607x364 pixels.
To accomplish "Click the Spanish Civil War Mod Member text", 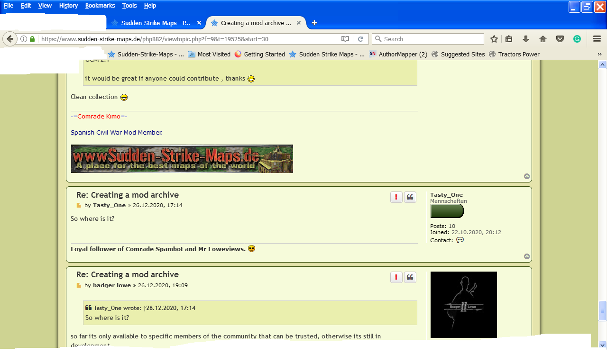I will point(117,133).
